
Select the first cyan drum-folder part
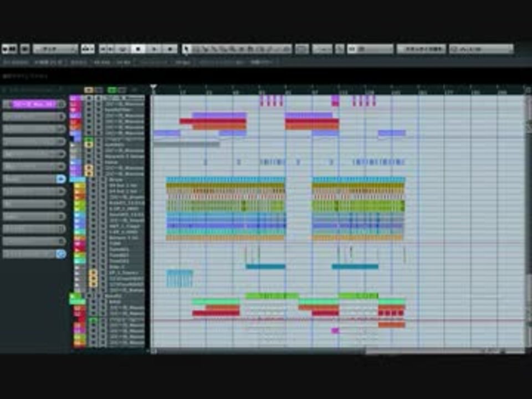226,180
